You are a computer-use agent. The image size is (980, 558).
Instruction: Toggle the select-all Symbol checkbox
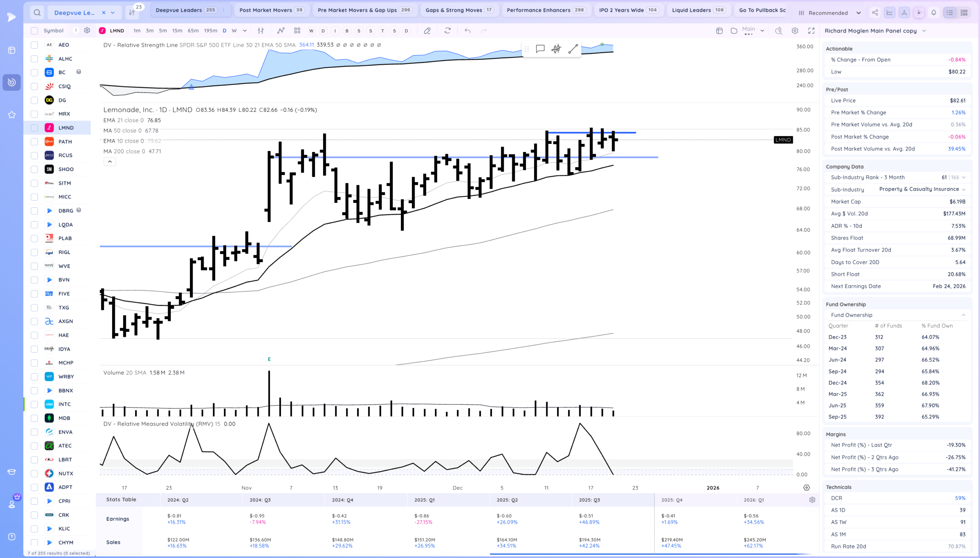34,31
